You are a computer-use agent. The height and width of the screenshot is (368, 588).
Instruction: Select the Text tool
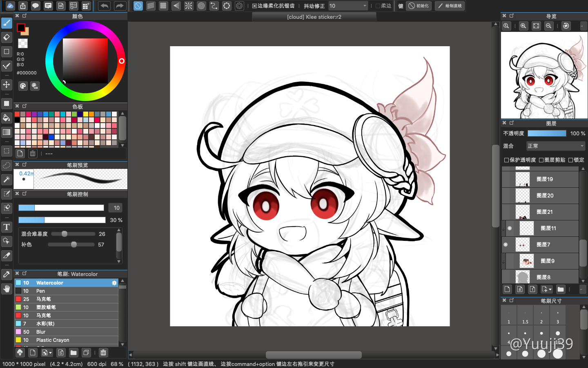click(7, 227)
